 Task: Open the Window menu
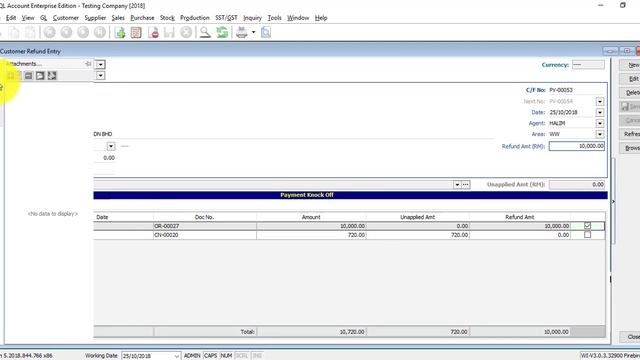point(298,18)
